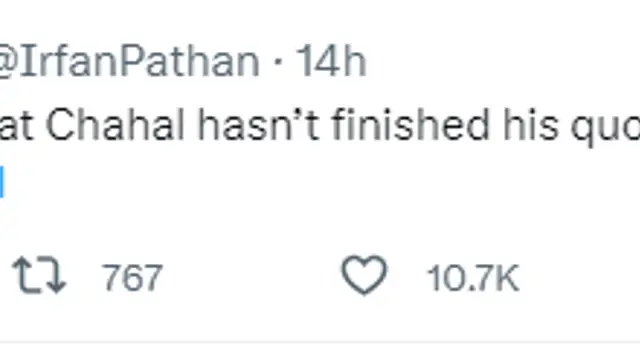
Task: Click the gray divider line below the tweet actions
Action: [320, 342]
